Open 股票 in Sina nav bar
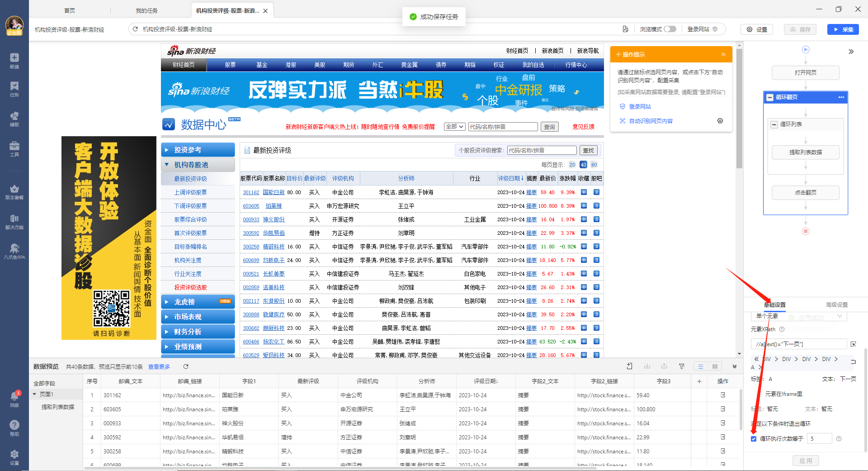This screenshot has width=868, height=471. coord(230,65)
